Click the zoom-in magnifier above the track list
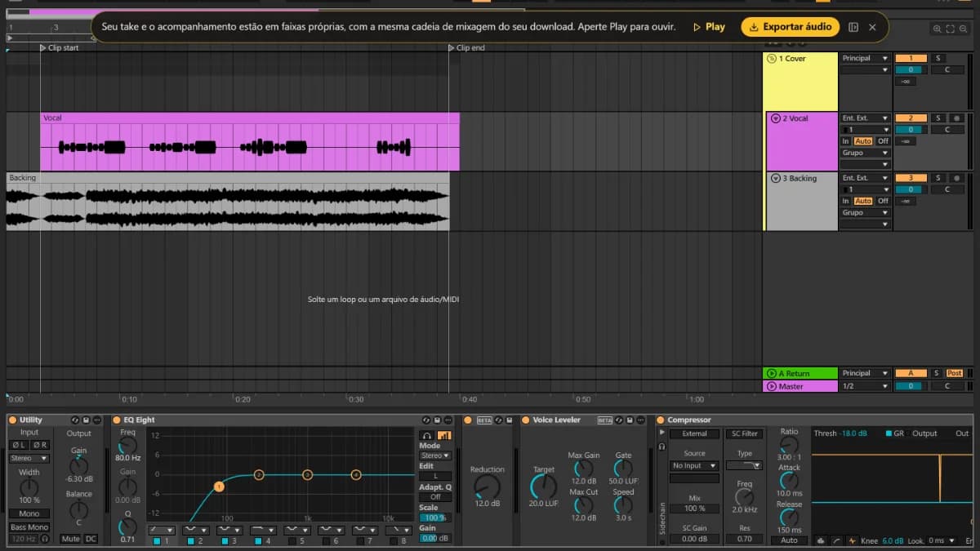 coord(937,29)
